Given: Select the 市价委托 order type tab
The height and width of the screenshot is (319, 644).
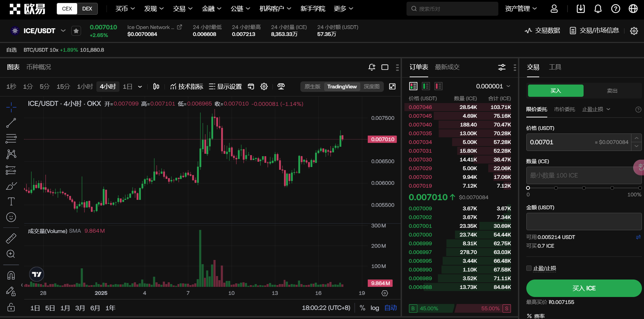Looking at the screenshot, I should (564, 109).
